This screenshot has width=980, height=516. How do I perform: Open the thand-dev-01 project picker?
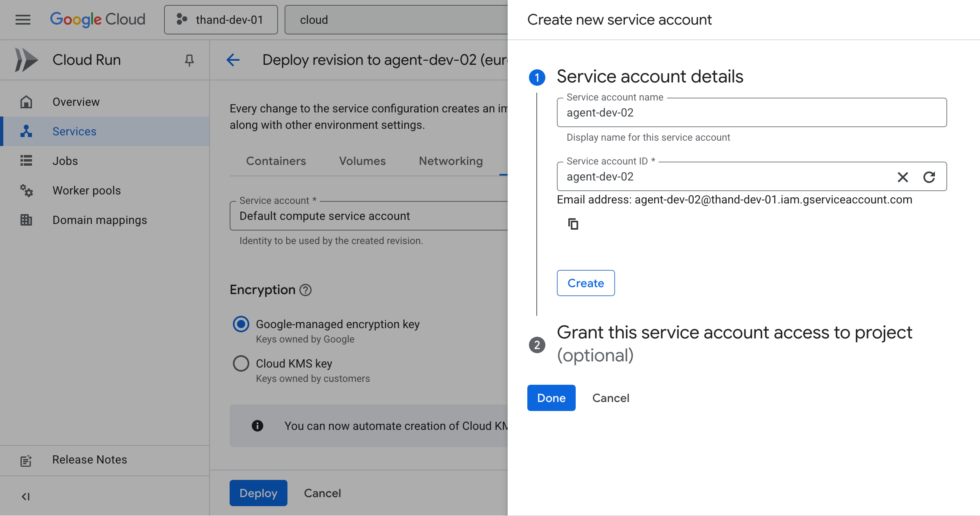[221, 20]
